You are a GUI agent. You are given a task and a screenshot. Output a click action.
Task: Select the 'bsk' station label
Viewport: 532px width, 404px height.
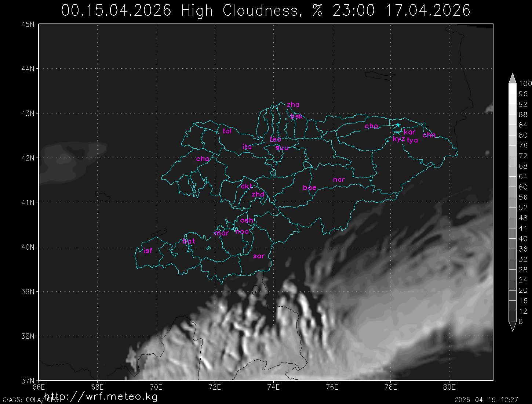coord(296,116)
